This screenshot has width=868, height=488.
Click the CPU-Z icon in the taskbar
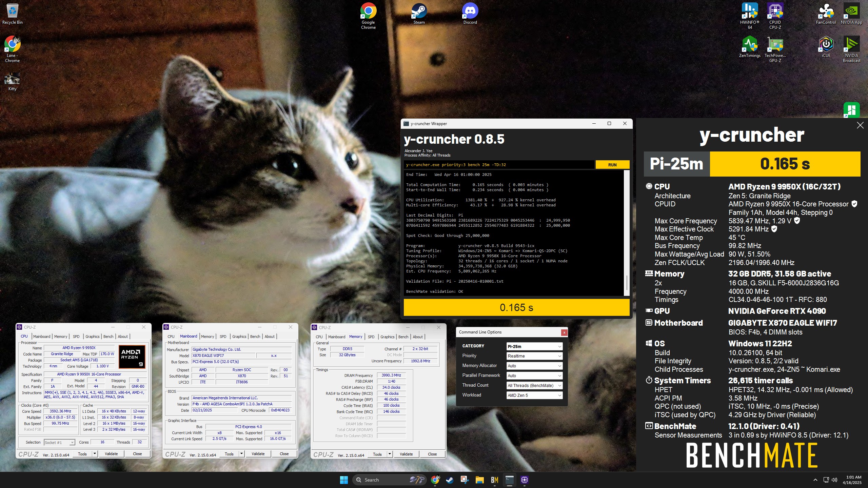(525, 480)
